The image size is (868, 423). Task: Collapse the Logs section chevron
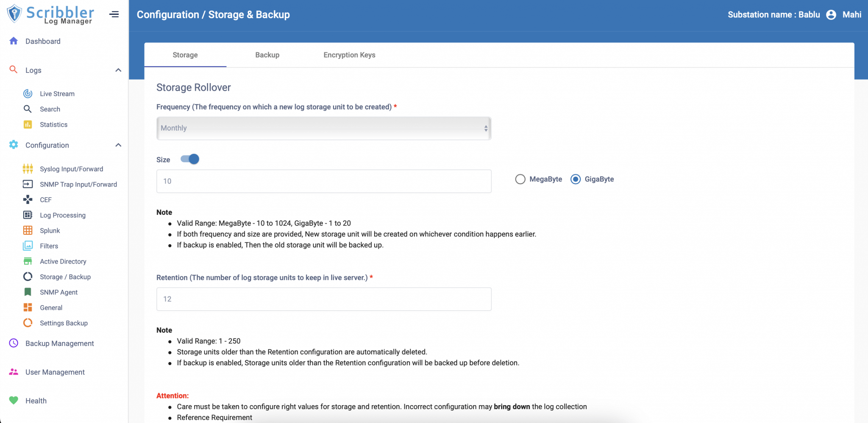click(x=118, y=70)
